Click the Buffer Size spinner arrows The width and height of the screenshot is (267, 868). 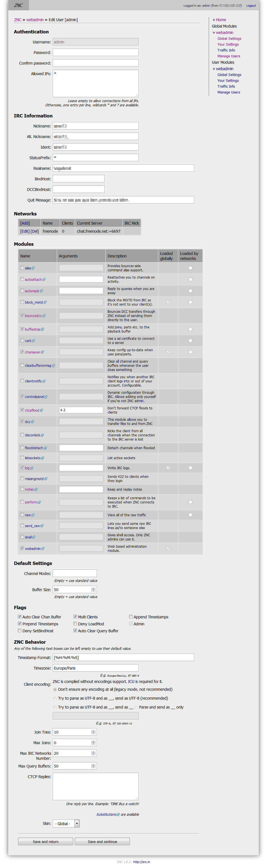pos(94,590)
